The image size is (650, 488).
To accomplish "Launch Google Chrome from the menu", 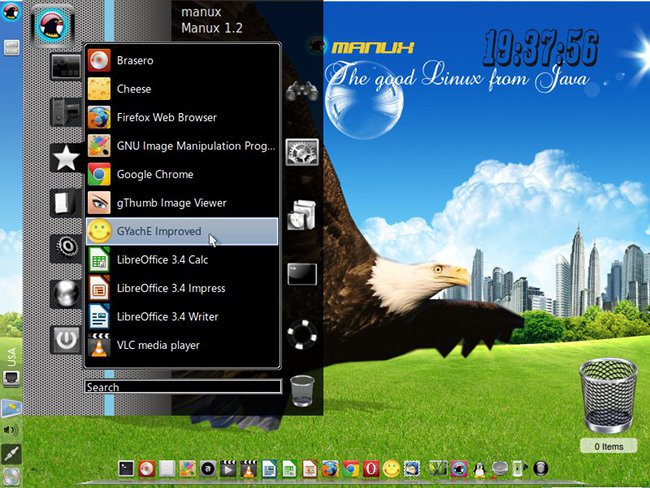I will (182, 174).
